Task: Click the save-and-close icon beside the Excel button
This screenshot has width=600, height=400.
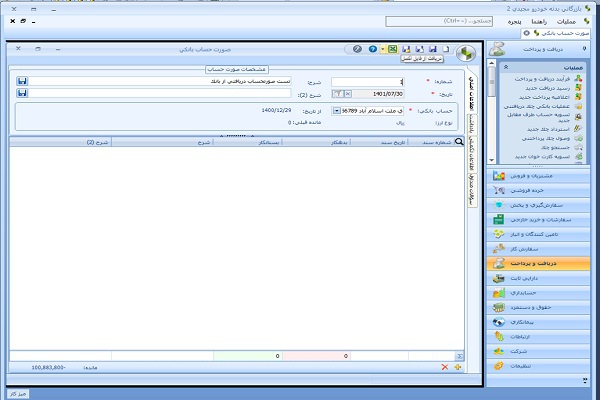Action: pyautogui.click(x=406, y=49)
